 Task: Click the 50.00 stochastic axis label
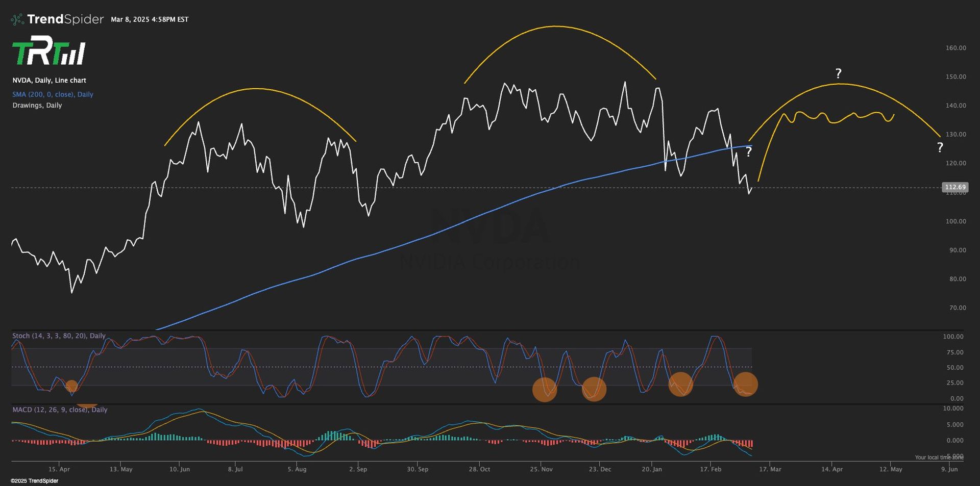[955, 368]
